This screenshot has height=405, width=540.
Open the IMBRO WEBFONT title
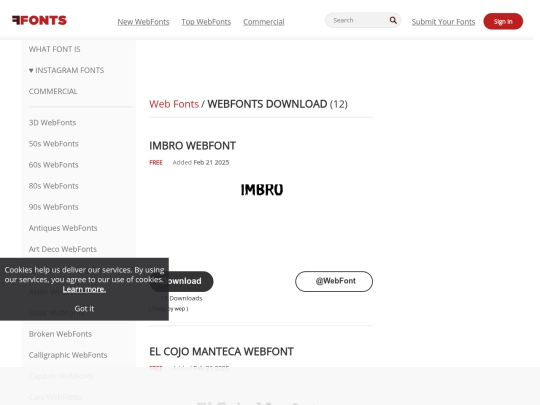pos(193,146)
